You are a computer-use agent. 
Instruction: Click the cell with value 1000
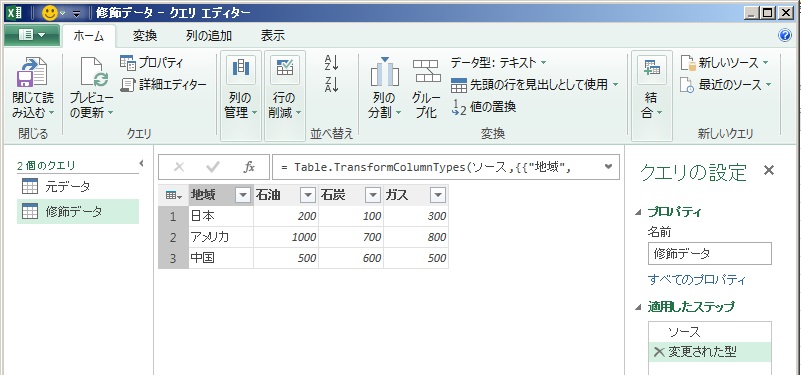[x=286, y=238]
